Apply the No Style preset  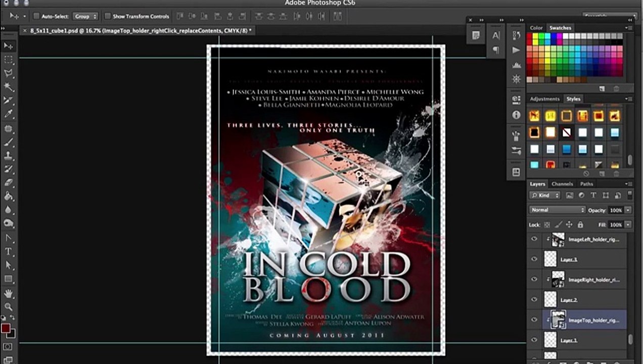(x=567, y=132)
